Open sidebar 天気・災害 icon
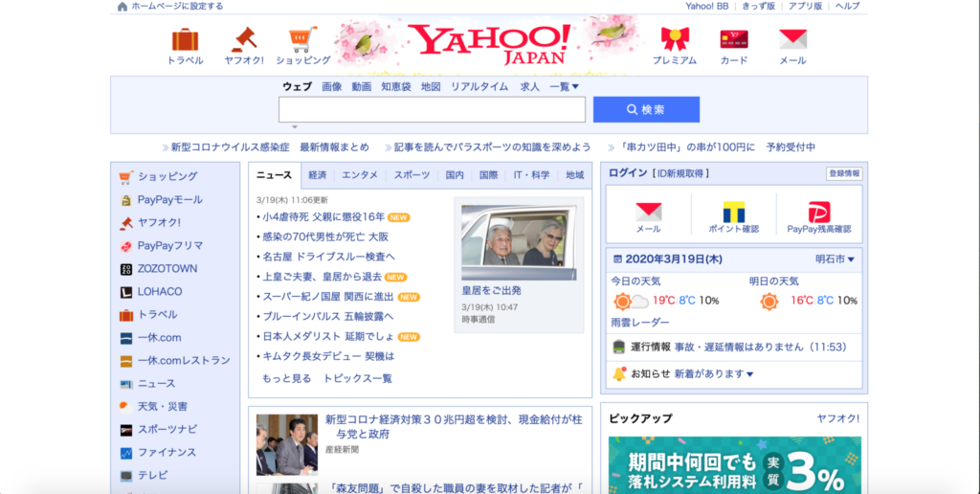The height and width of the screenshot is (494, 980). (x=126, y=407)
